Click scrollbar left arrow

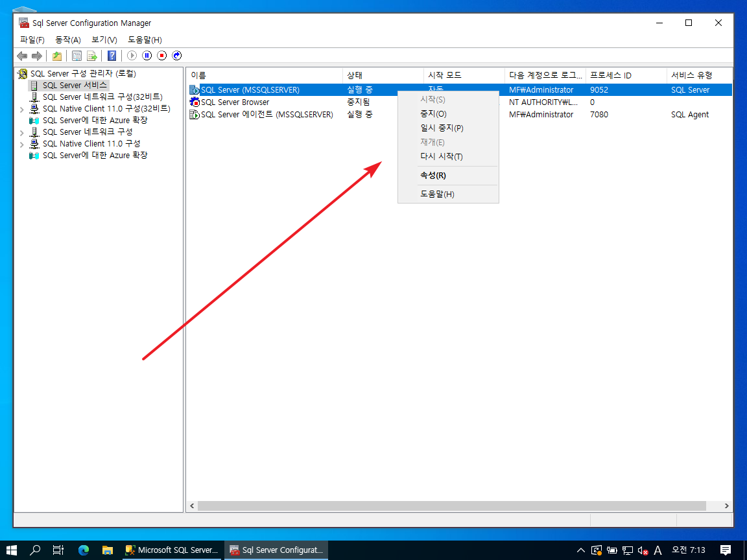tap(192, 506)
